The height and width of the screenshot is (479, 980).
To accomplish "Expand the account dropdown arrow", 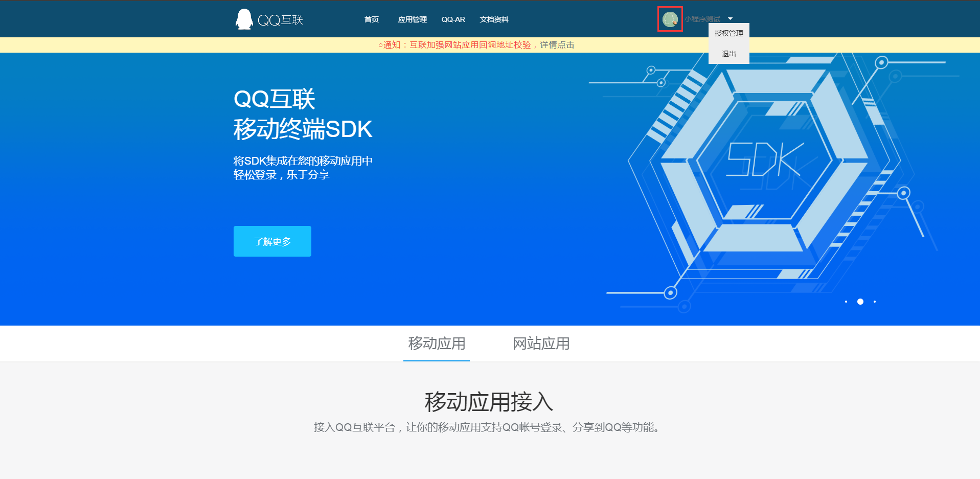I will [730, 19].
